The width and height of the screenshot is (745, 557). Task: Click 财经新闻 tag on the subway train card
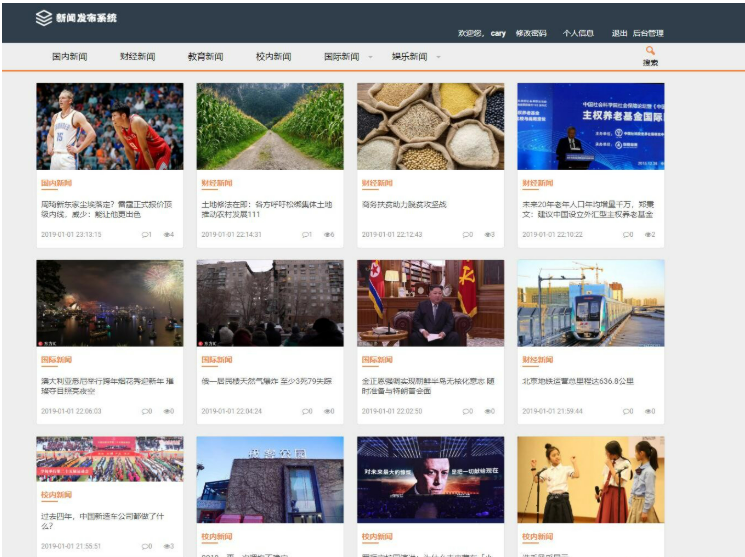point(537,360)
